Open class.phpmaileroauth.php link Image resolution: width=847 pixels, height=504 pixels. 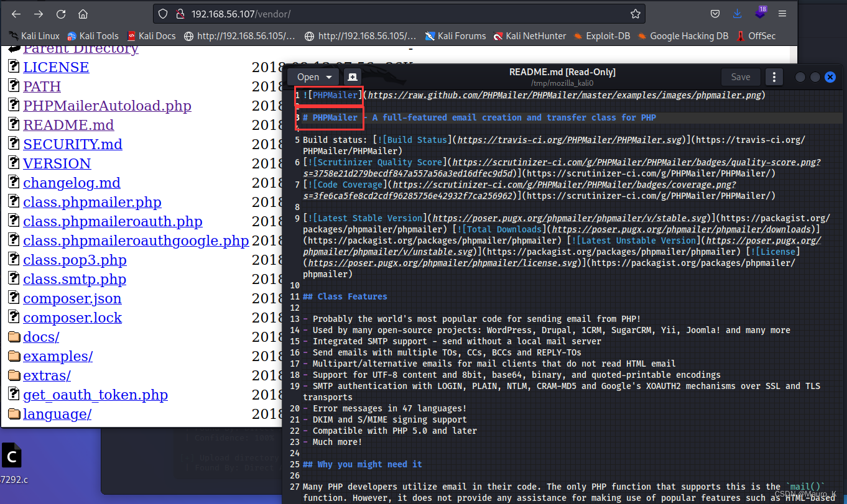tap(113, 221)
